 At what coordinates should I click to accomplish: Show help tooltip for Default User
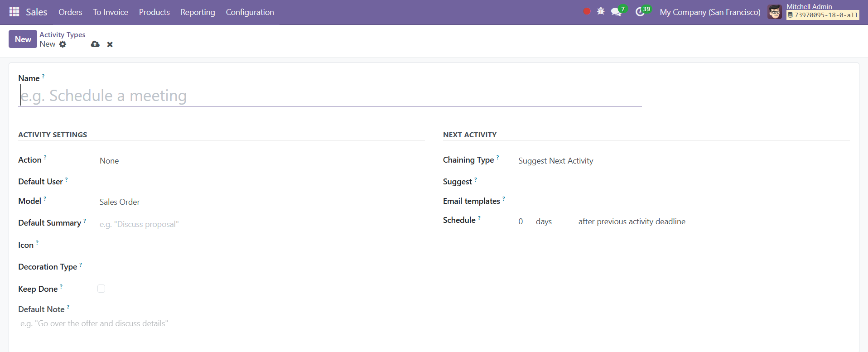click(x=66, y=180)
